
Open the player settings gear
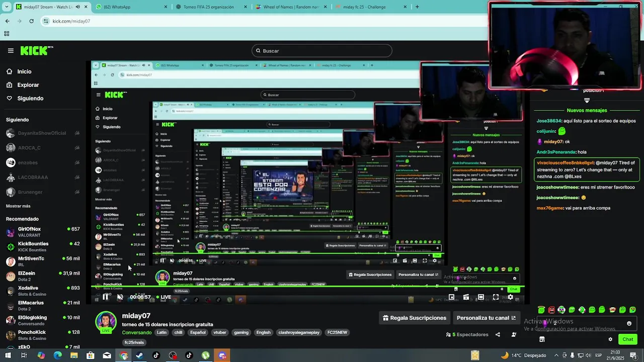coord(510,297)
